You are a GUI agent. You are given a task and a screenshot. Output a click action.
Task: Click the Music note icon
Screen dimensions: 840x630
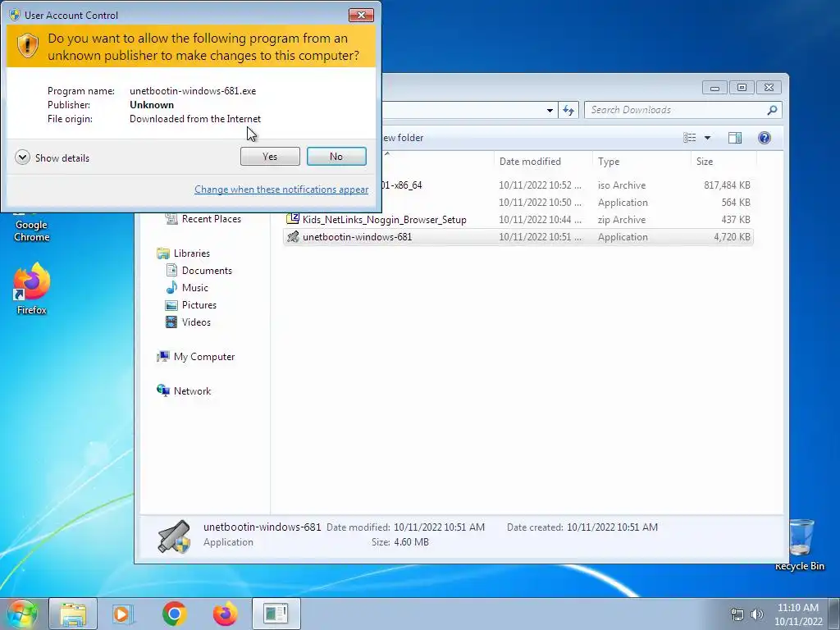pos(171,288)
